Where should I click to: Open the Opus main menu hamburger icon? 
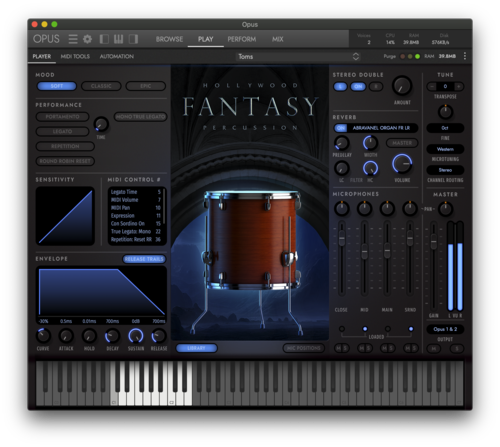pos(73,39)
